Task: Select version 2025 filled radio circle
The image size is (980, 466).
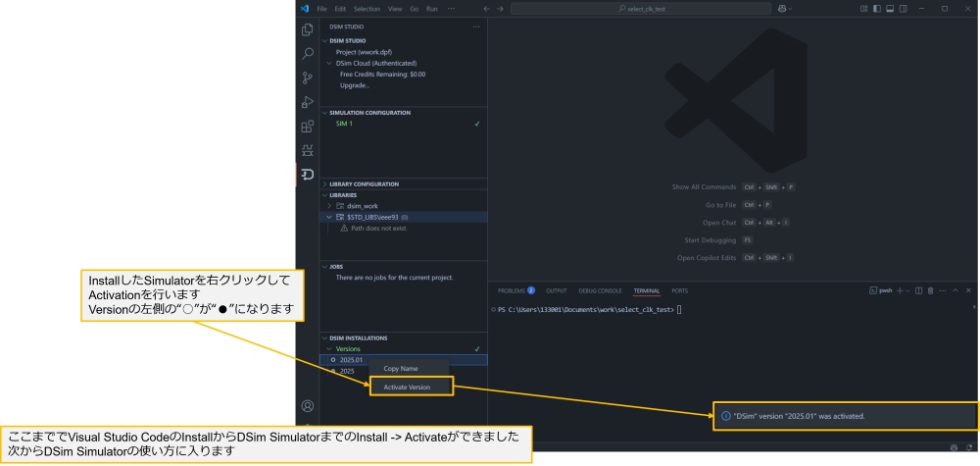Action: (333, 371)
